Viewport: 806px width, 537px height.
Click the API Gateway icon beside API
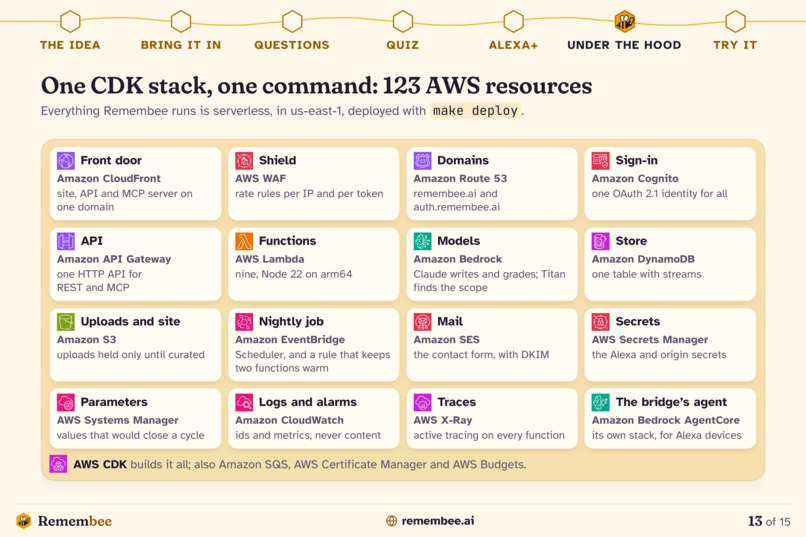66,241
